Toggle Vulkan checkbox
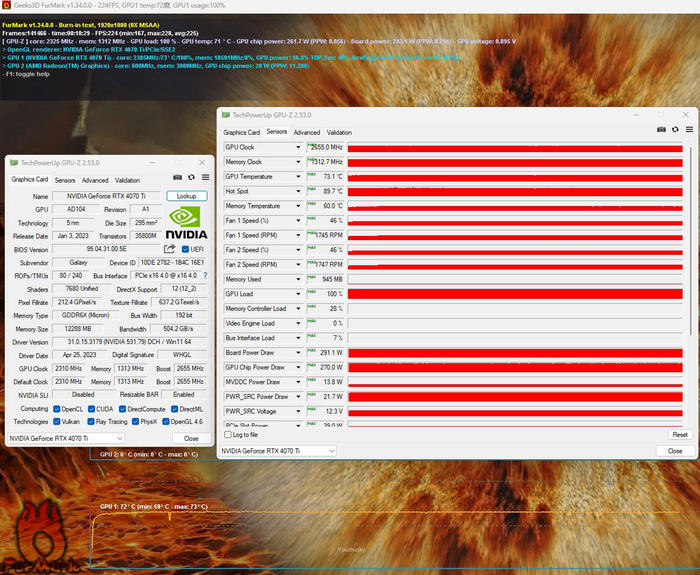The height and width of the screenshot is (575, 700). (x=57, y=421)
